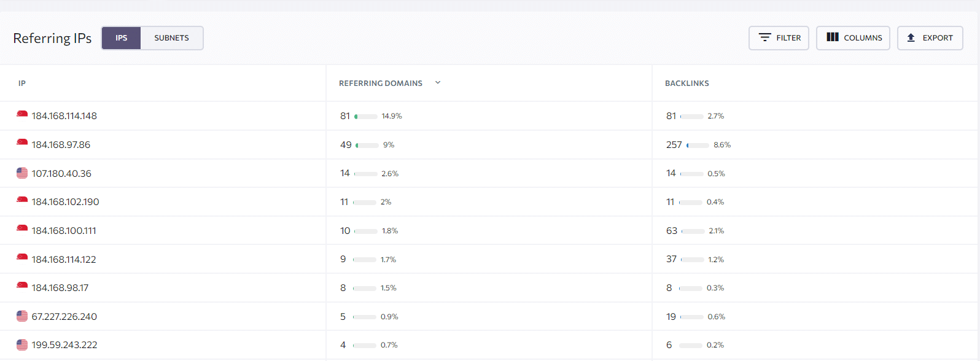The width and height of the screenshot is (980, 361).
Task: Click the US flag next to 67.227.226.240
Action: (22, 316)
